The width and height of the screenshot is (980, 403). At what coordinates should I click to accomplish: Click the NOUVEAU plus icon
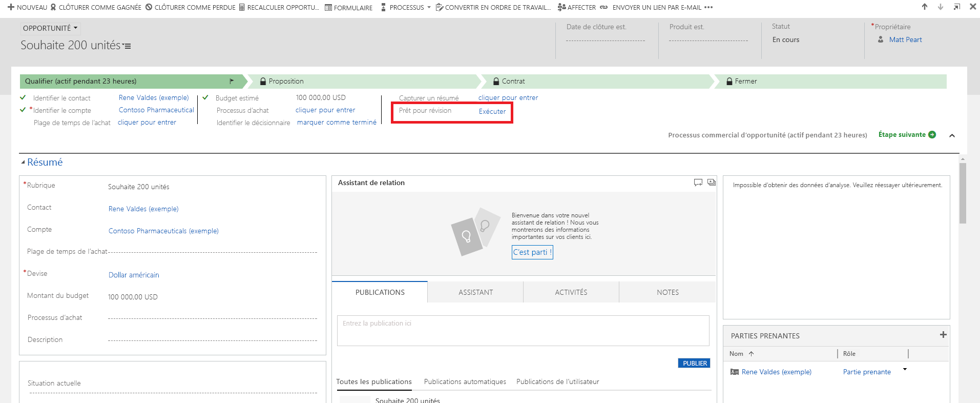click(11, 7)
